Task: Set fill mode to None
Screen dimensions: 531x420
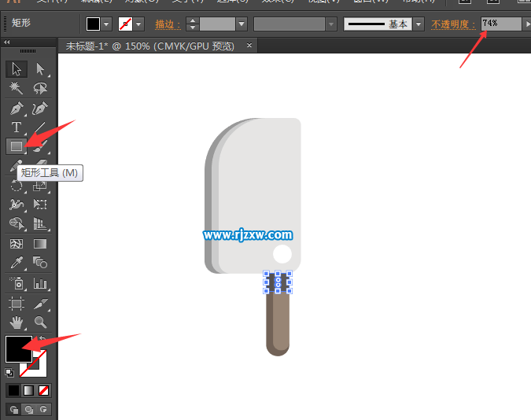Action: 43,390
